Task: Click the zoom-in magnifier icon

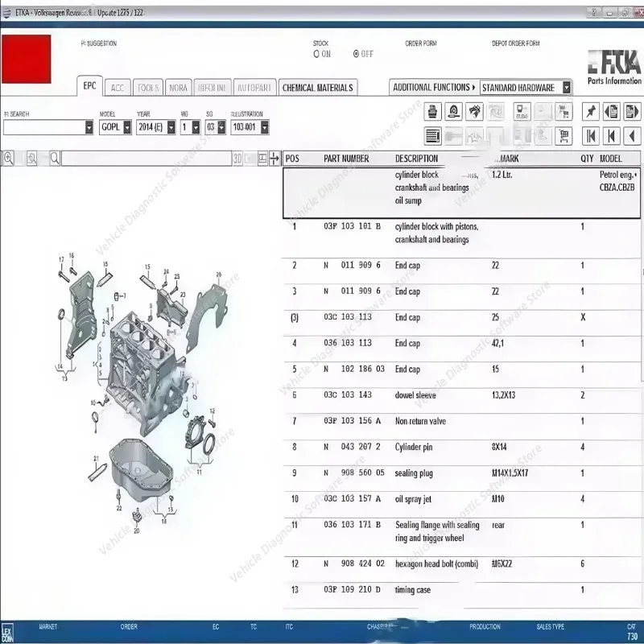Action: click(x=8, y=158)
